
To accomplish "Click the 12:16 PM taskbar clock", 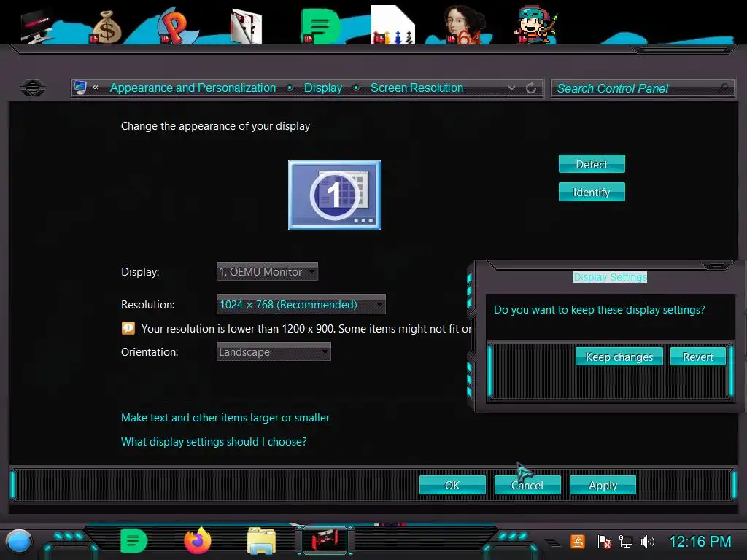I will coord(700,542).
